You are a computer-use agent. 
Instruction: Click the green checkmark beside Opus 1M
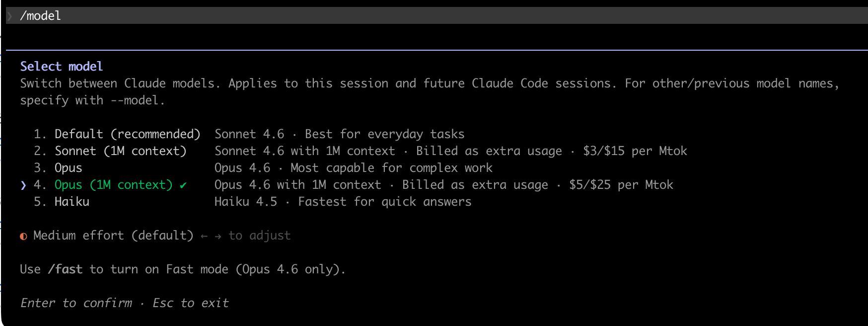(183, 185)
